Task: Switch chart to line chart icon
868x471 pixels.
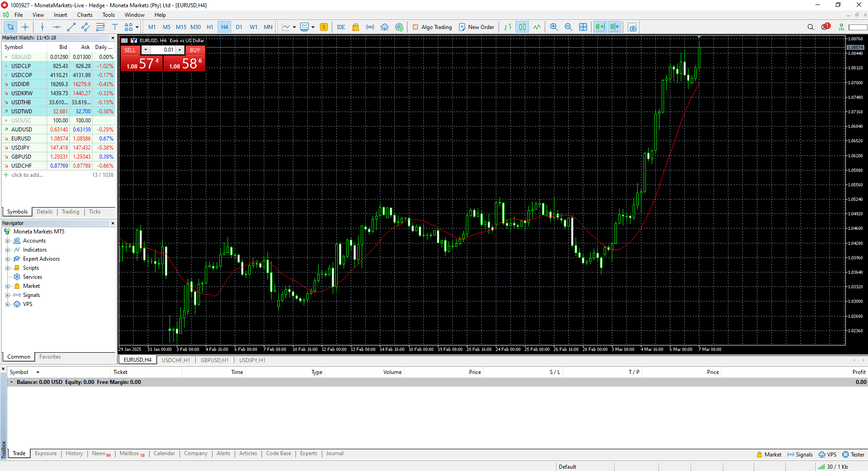Action: click(x=286, y=27)
